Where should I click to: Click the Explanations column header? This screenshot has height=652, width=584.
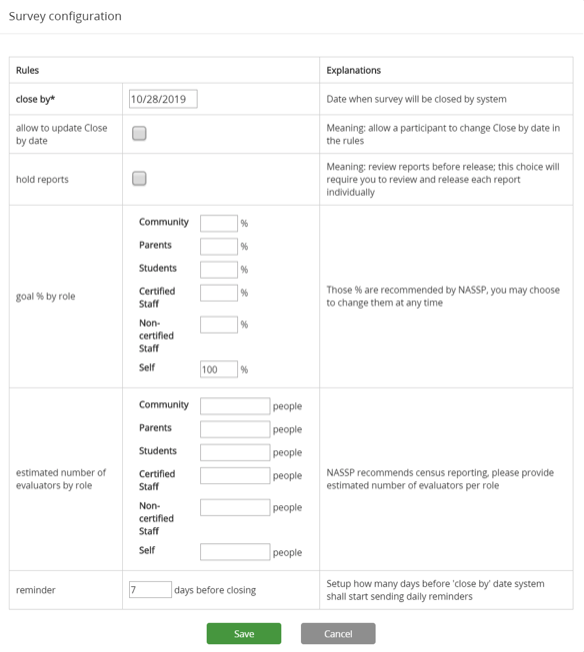354,70
